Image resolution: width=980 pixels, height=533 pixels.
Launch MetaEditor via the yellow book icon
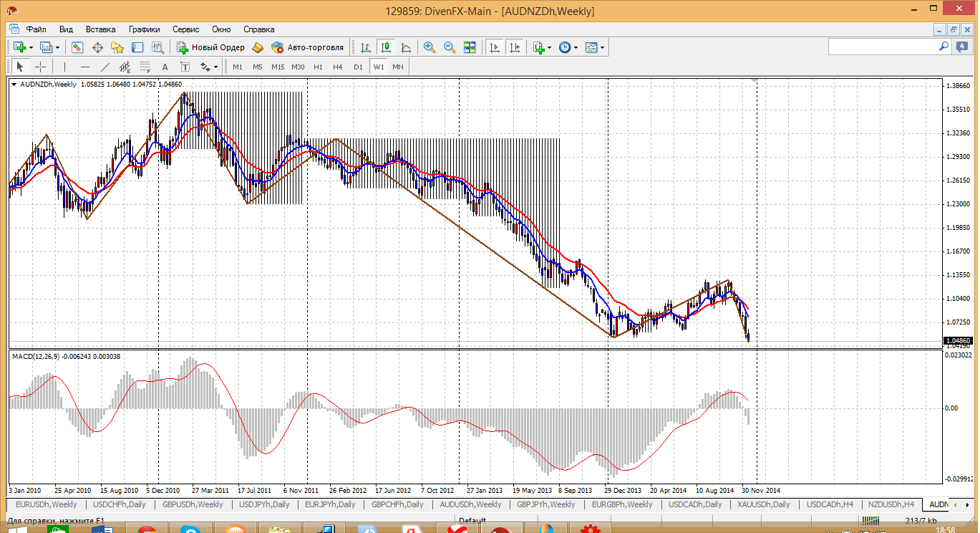tap(258, 47)
